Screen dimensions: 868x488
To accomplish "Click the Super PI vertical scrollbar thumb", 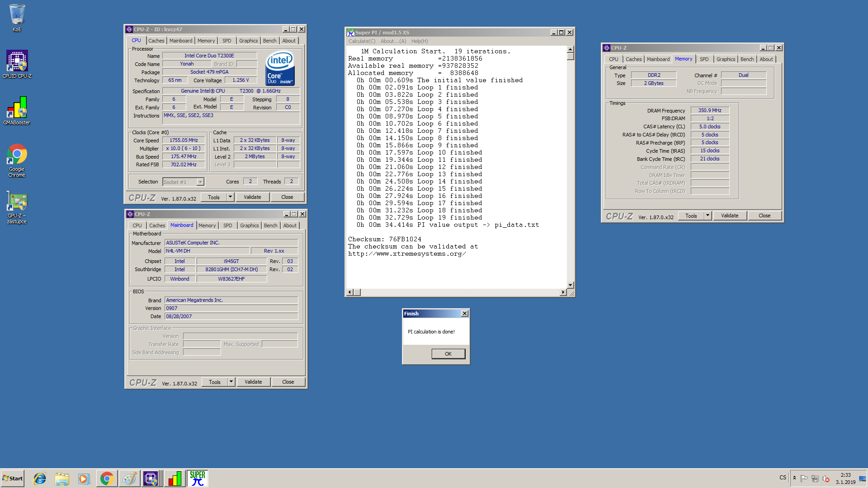I will click(x=571, y=56).
